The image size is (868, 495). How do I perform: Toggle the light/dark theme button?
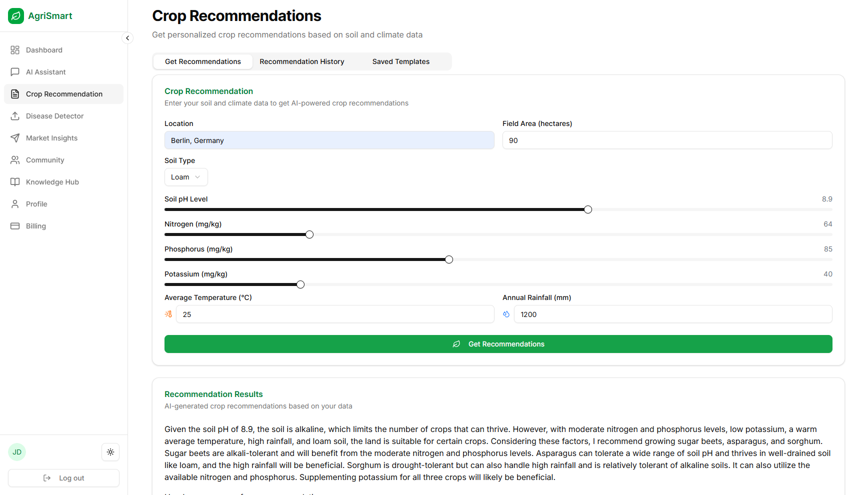[110, 452]
